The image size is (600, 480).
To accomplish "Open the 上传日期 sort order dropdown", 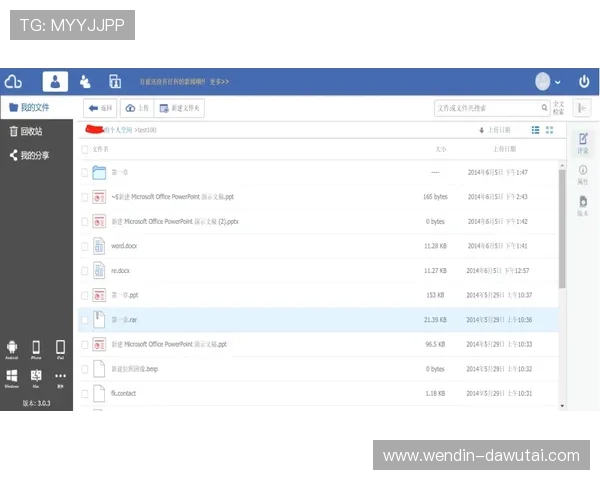I will click(x=495, y=130).
